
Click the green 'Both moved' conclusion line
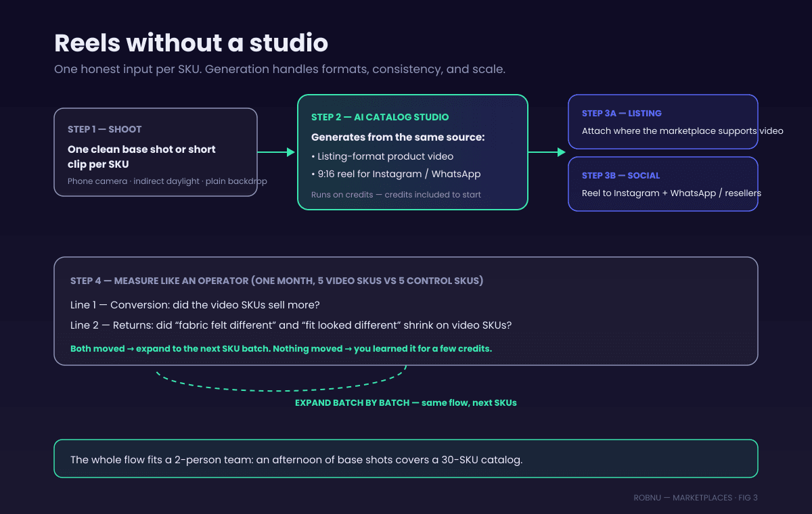[281, 348]
